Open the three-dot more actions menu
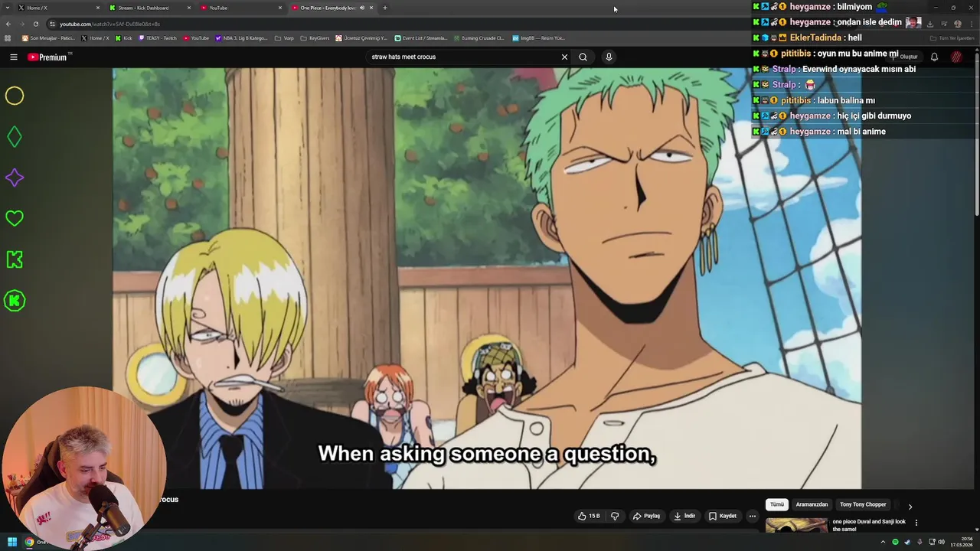This screenshot has height=551, width=980. [x=752, y=516]
